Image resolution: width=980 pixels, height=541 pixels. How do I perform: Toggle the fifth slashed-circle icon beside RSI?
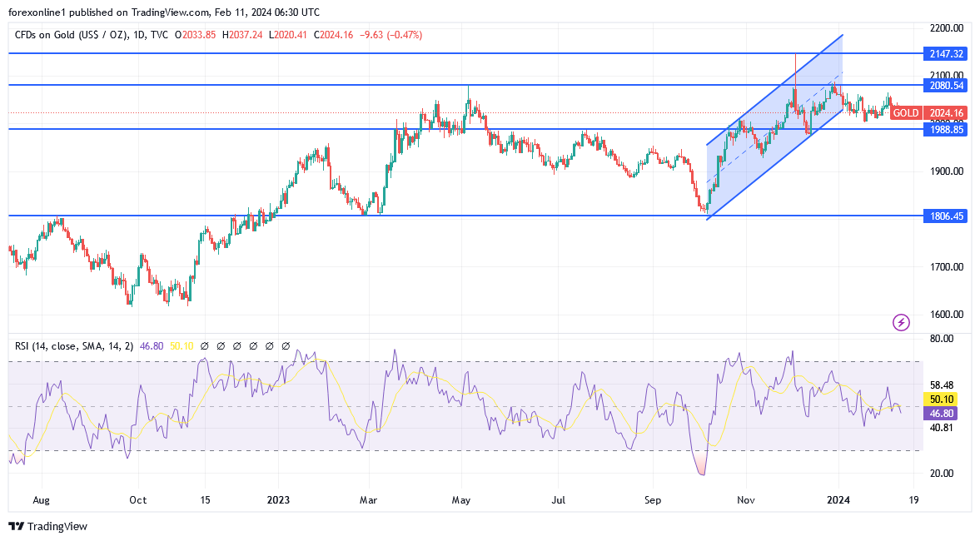(269, 345)
